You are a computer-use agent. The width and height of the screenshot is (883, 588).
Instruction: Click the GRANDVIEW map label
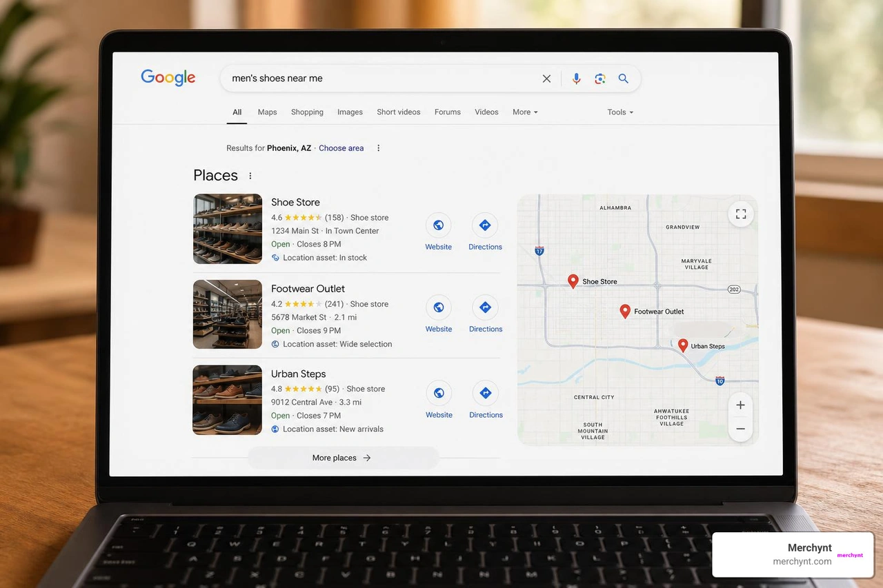[682, 227]
